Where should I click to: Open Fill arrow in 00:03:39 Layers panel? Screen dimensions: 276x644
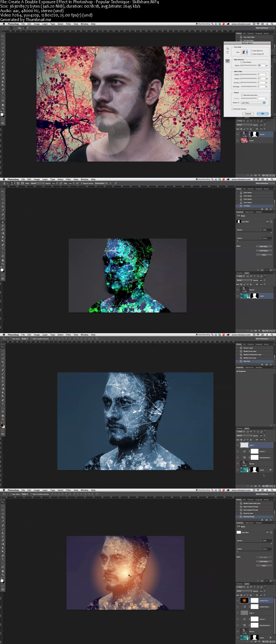(x=264, y=129)
